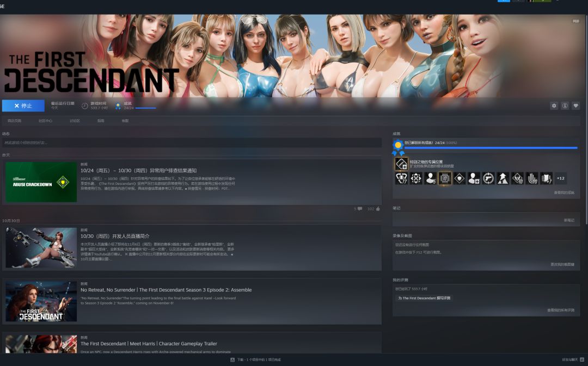Viewport: 588px width, 366px height.
Task: Open the Season 3 Episode 2 Assemble thumbnail
Action: click(x=41, y=302)
